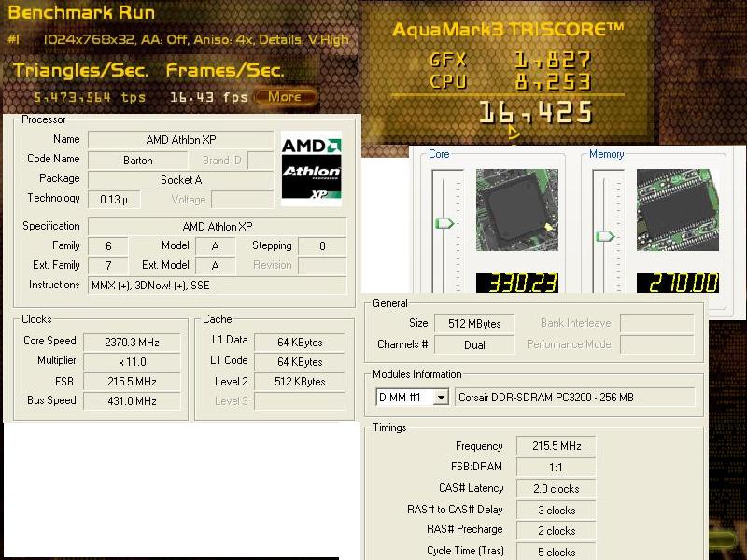The height and width of the screenshot is (560, 747).
Task: Click the 16.43 fps frames value
Action: 208,98
